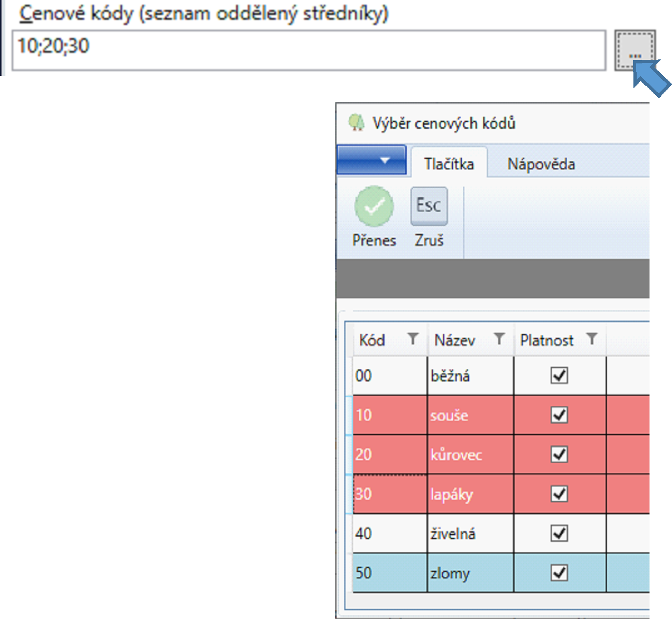Switch to the Tlačítka tab
Viewport: 672px width, 619px height.
tap(449, 164)
